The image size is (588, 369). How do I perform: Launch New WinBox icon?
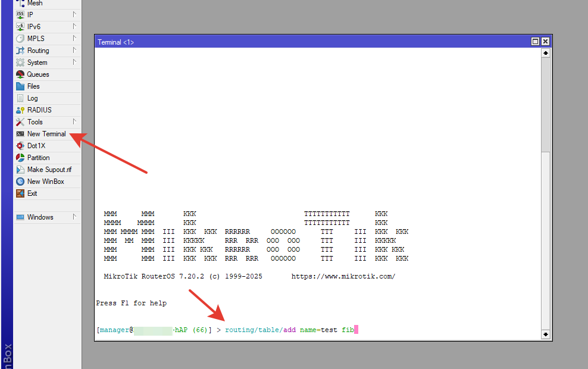(x=20, y=182)
